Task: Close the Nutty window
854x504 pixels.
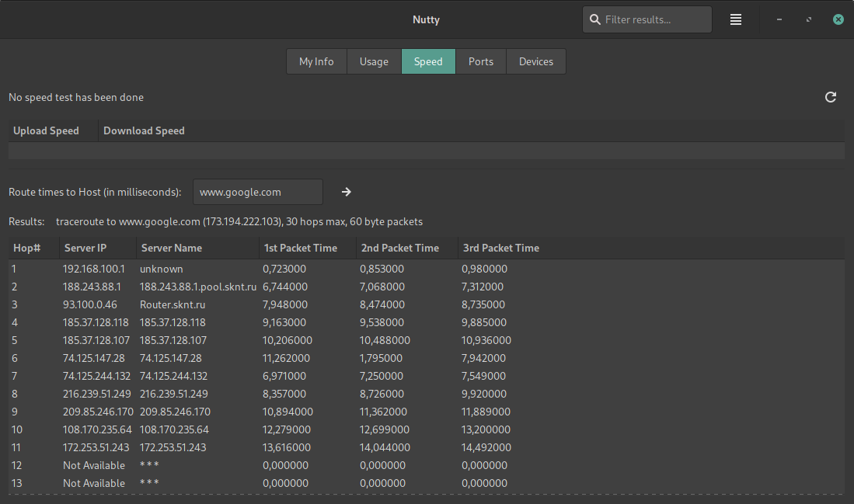Action: coord(838,19)
